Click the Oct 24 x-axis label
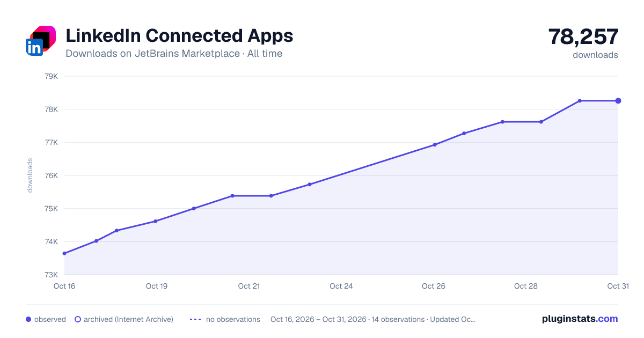Screen dimensions: 644x338 341,286
